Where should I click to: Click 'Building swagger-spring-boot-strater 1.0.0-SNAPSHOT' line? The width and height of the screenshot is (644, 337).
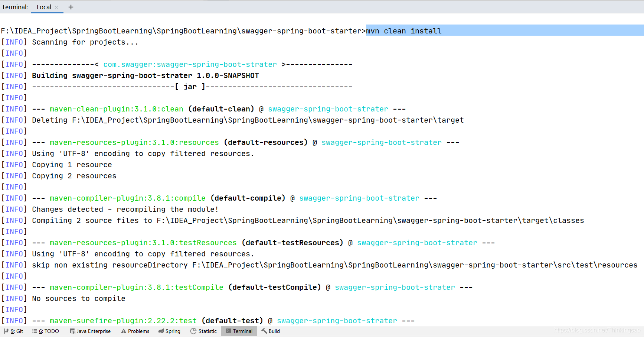tap(146, 75)
